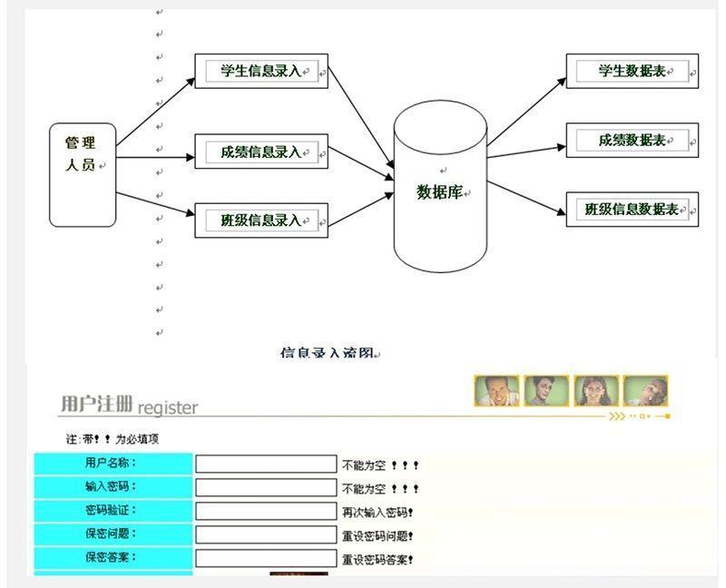Click the 重设密码问题 hint text

378,536
